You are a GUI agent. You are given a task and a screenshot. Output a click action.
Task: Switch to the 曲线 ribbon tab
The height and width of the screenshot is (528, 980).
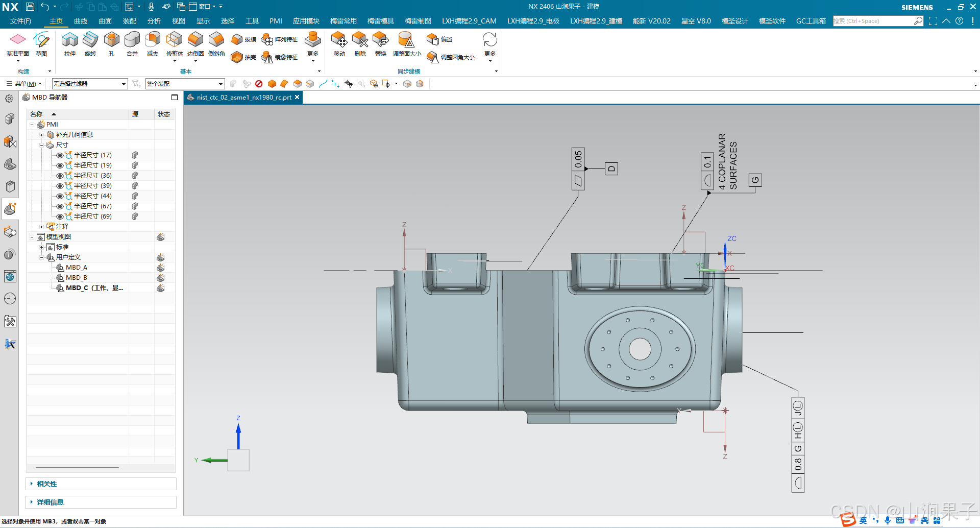click(x=81, y=21)
